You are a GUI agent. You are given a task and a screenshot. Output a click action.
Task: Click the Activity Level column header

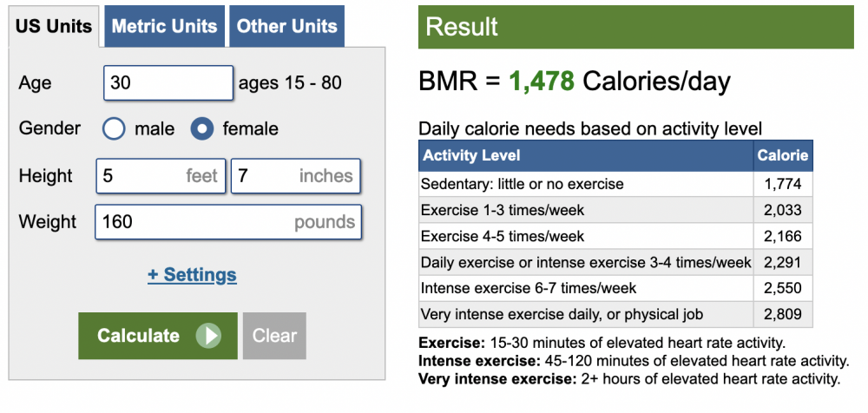click(x=586, y=155)
